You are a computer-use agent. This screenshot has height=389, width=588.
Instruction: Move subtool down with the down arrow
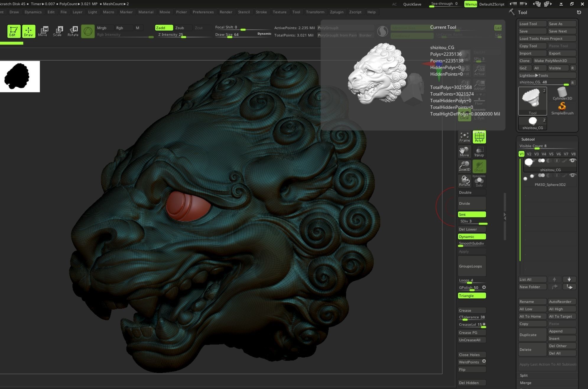click(569, 279)
